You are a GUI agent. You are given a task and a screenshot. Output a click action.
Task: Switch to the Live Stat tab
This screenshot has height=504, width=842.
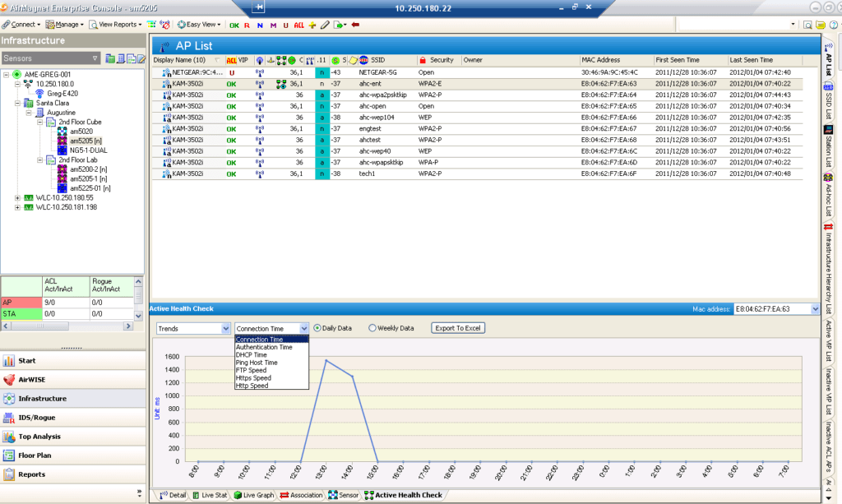point(210,495)
